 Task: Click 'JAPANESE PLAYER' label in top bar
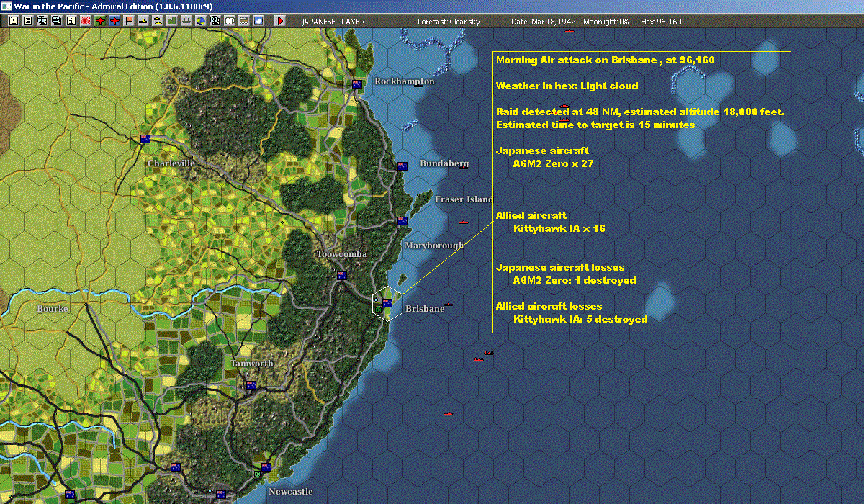pos(333,22)
